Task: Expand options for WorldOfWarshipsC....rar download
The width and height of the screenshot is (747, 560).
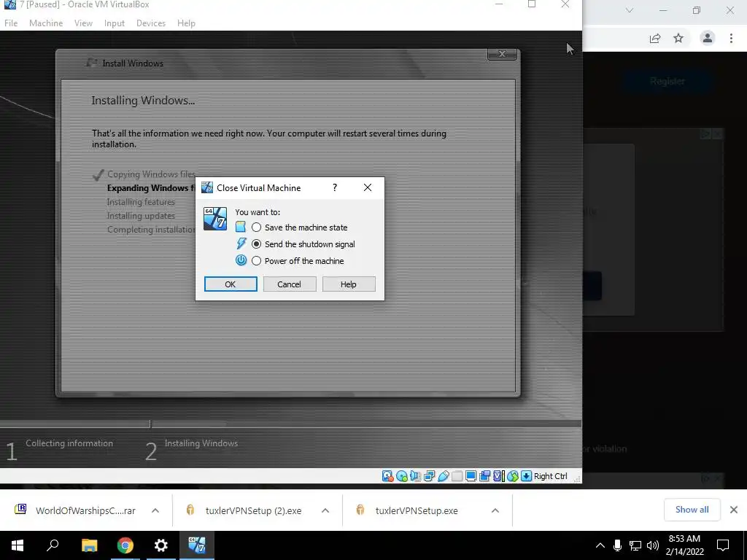Action: 155,510
